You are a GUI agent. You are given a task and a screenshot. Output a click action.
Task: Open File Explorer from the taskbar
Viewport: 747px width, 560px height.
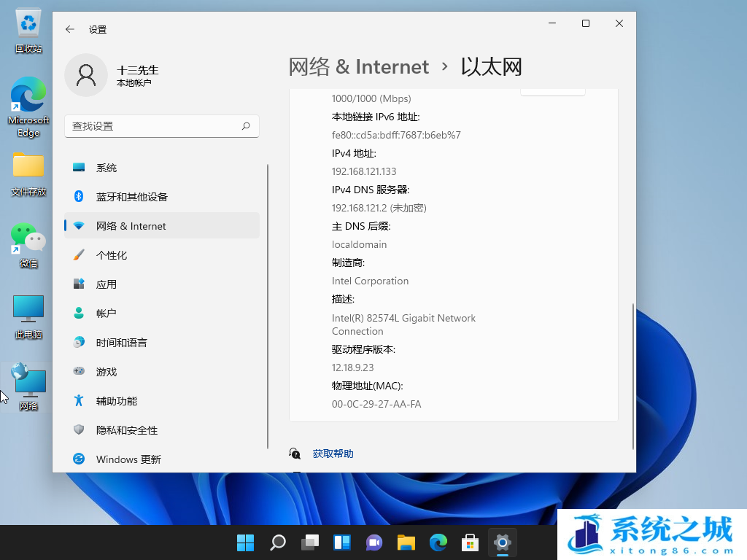pyautogui.click(x=406, y=542)
